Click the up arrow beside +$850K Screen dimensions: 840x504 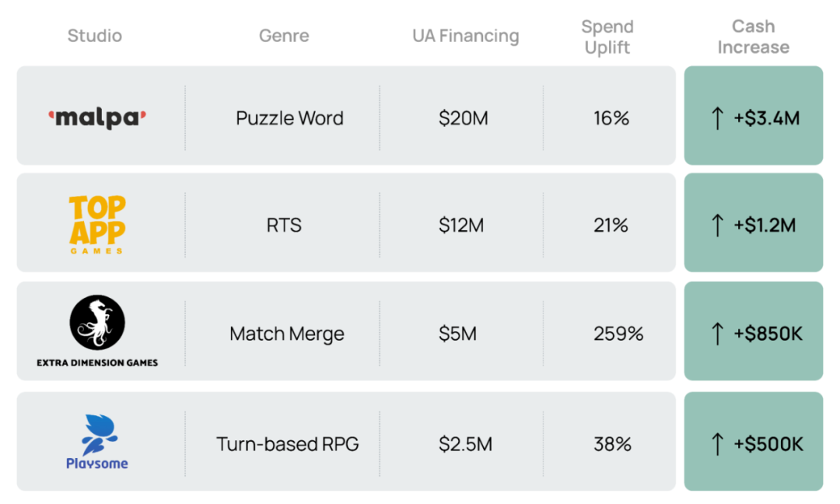click(x=717, y=334)
